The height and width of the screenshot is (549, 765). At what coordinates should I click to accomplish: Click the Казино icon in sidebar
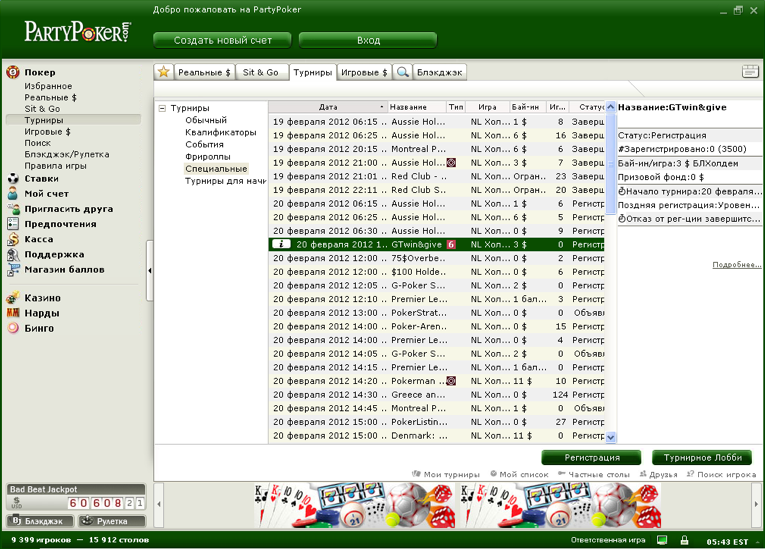[x=13, y=298]
